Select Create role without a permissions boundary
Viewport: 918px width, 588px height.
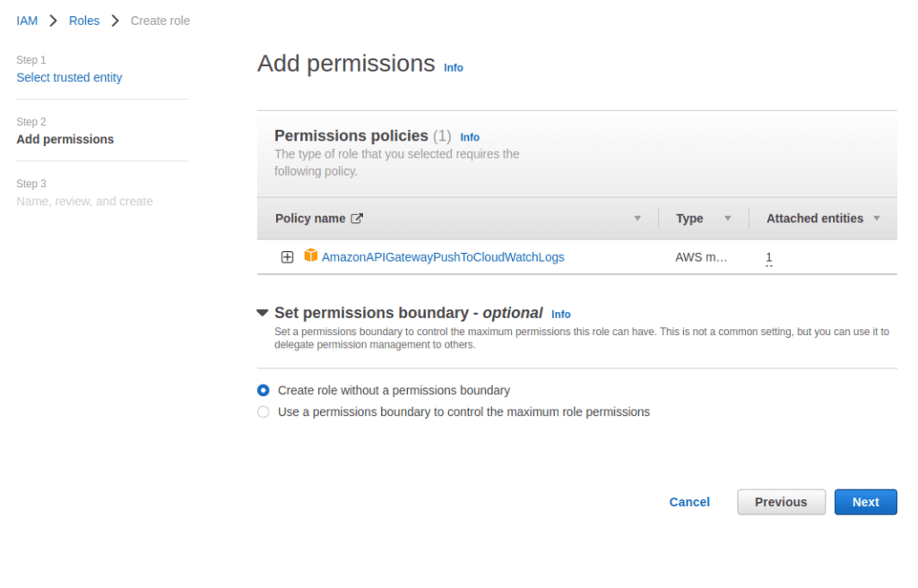click(263, 390)
